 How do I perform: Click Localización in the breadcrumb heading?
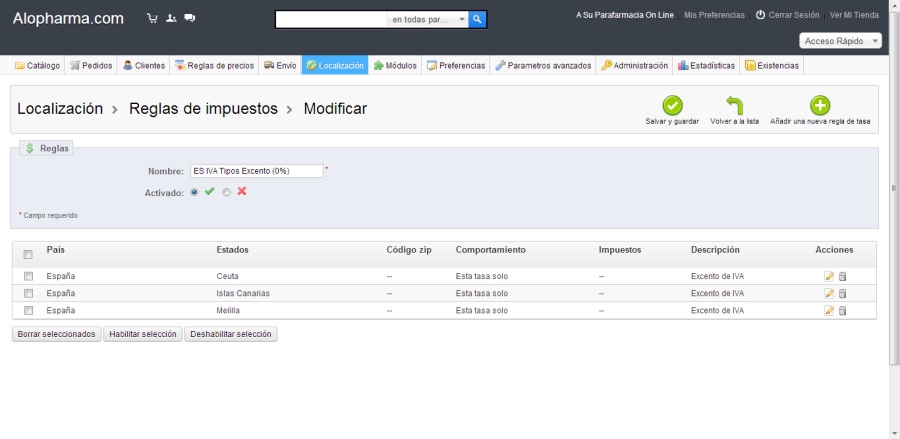pyautogui.click(x=60, y=108)
